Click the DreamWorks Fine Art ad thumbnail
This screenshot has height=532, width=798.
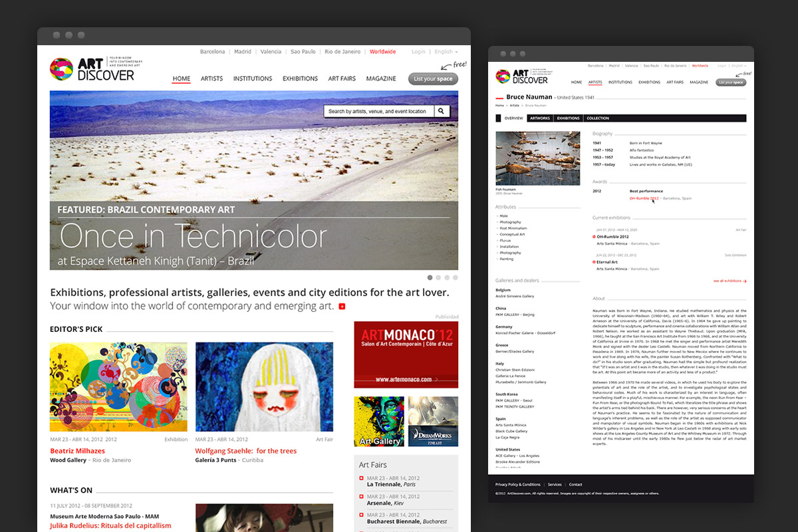pos(433,422)
